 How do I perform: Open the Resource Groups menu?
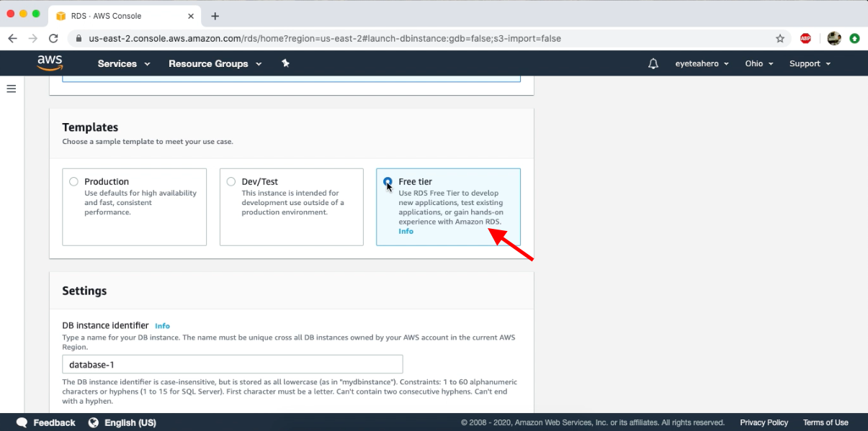coord(214,63)
